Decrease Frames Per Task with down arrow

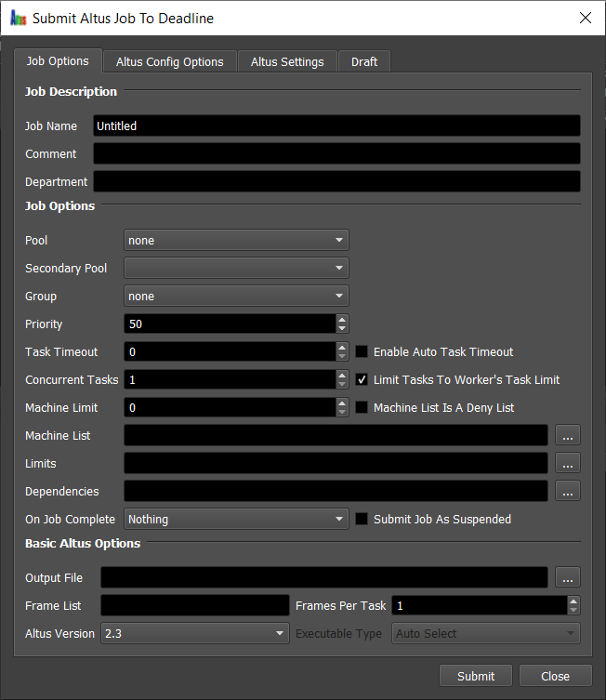point(573,610)
